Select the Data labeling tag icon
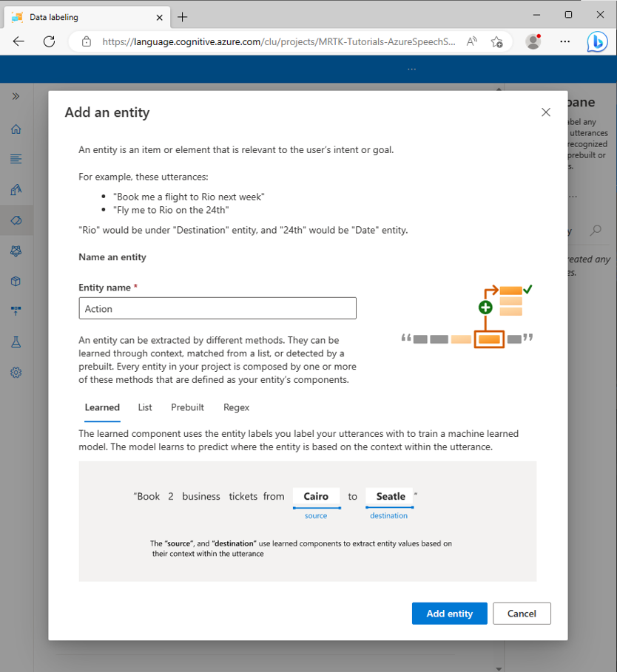The image size is (617, 672). tap(16, 220)
